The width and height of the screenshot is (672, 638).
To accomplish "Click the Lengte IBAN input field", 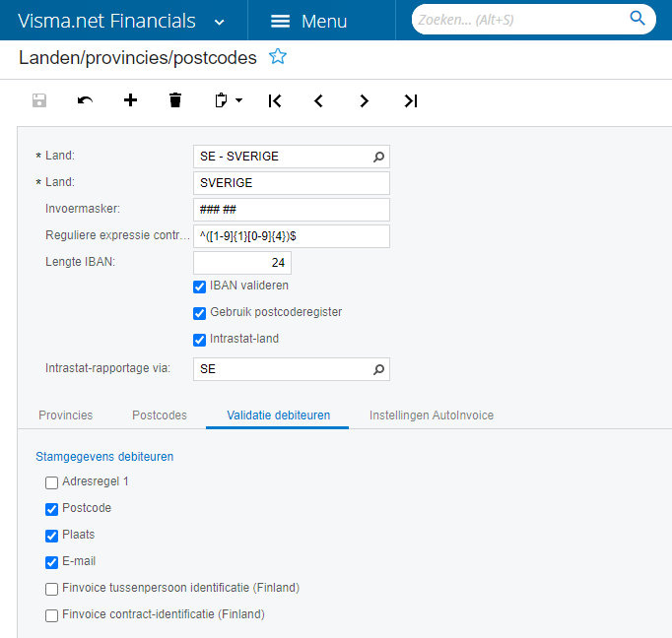I will tap(241, 263).
